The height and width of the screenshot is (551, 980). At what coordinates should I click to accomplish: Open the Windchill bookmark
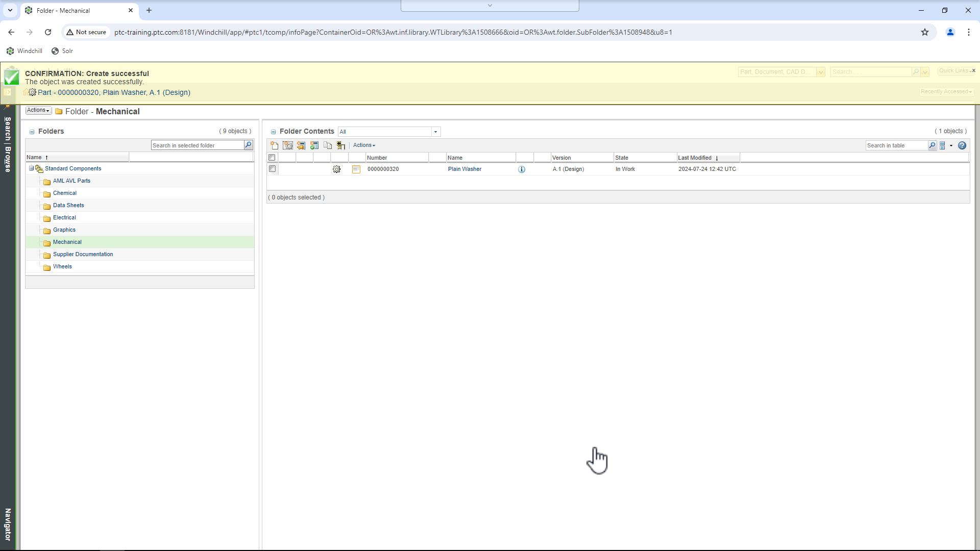(x=24, y=51)
